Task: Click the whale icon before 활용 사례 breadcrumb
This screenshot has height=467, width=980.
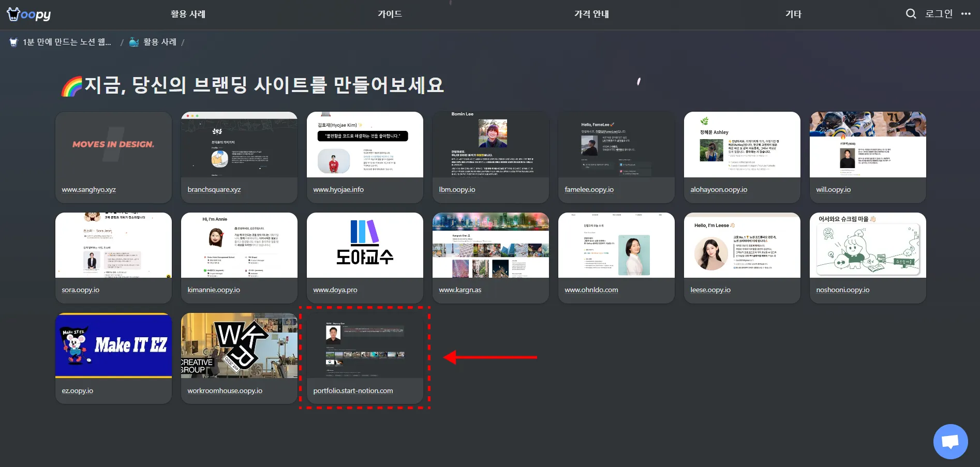Action: point(134,42)
